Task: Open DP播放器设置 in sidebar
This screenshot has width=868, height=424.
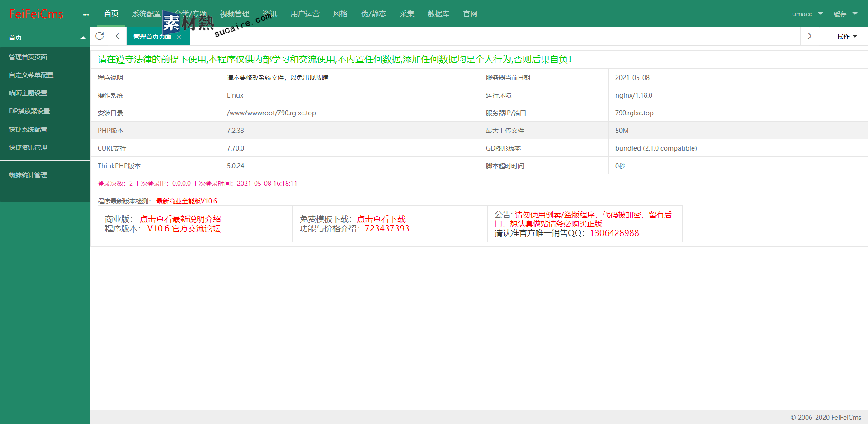Action: click(x=29, y=111)
